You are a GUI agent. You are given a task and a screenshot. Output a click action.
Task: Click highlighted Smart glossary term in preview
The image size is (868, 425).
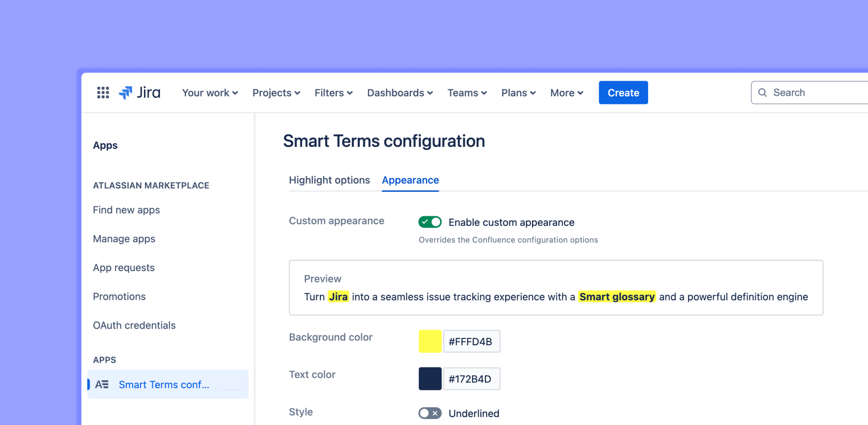click(617, 297)
